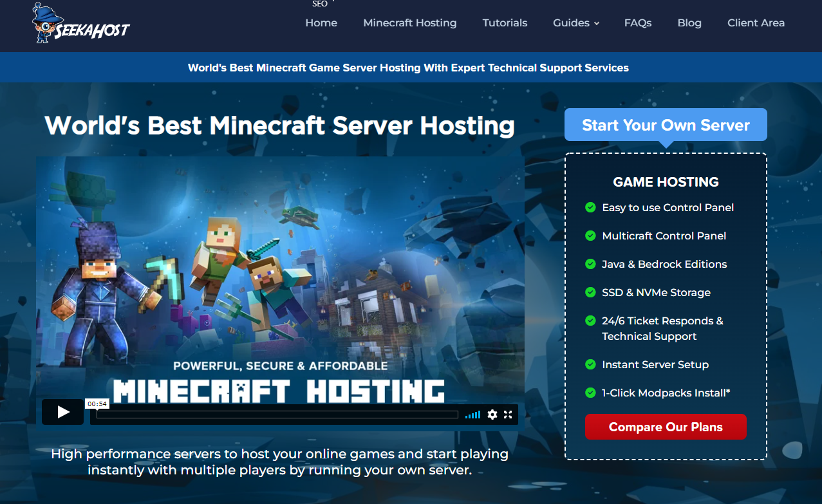Click the SeekaHost mascot logo
This screenshot has height=504, width=822.
pyautogui.click(x=46, y=24)
